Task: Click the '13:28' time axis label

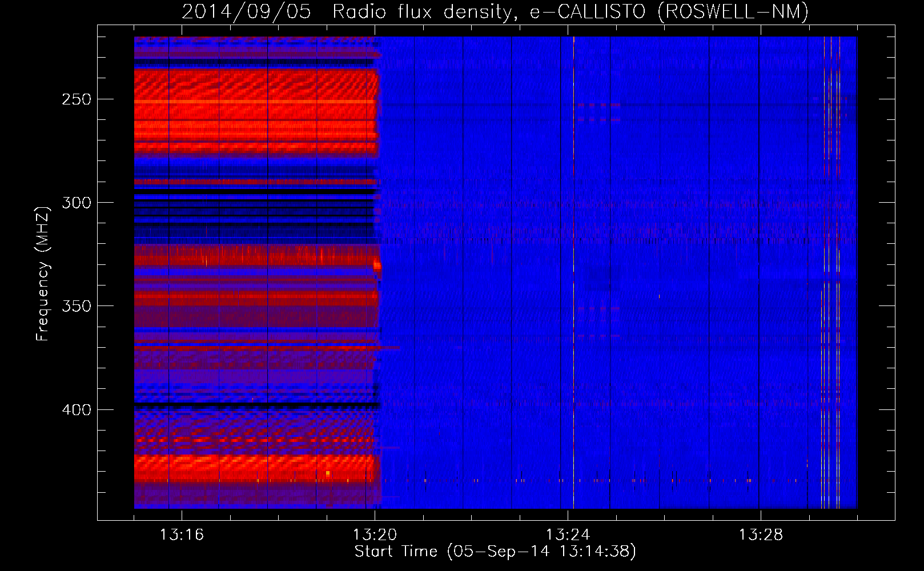Action: click(x=761, y=534)
